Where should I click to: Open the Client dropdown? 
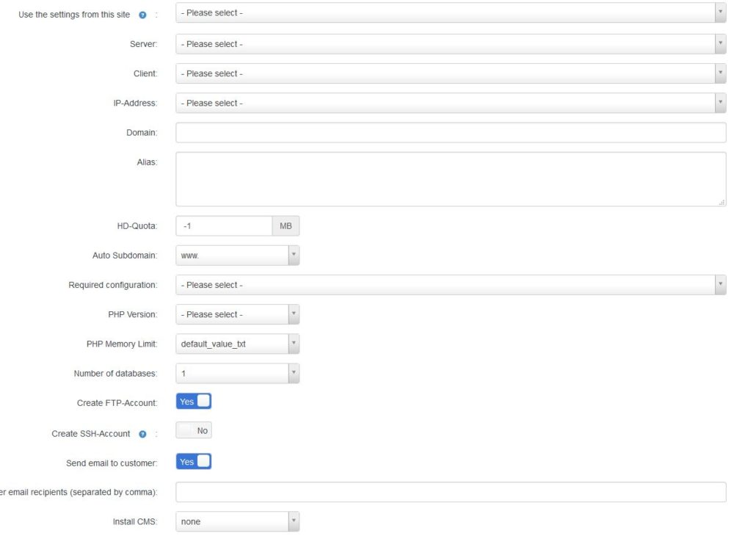coord(451,74)
